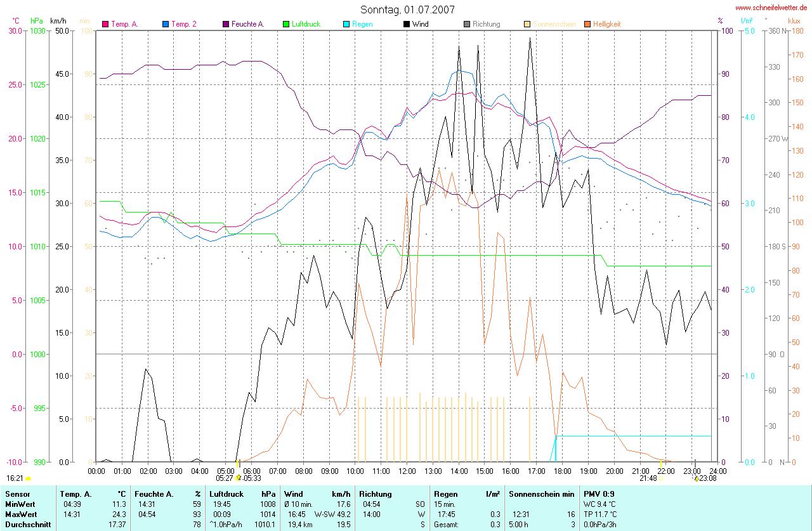Screen dimensions: 812x531
Task: Select the minimum humidity value 59
Action: click(x=197, y=504)
